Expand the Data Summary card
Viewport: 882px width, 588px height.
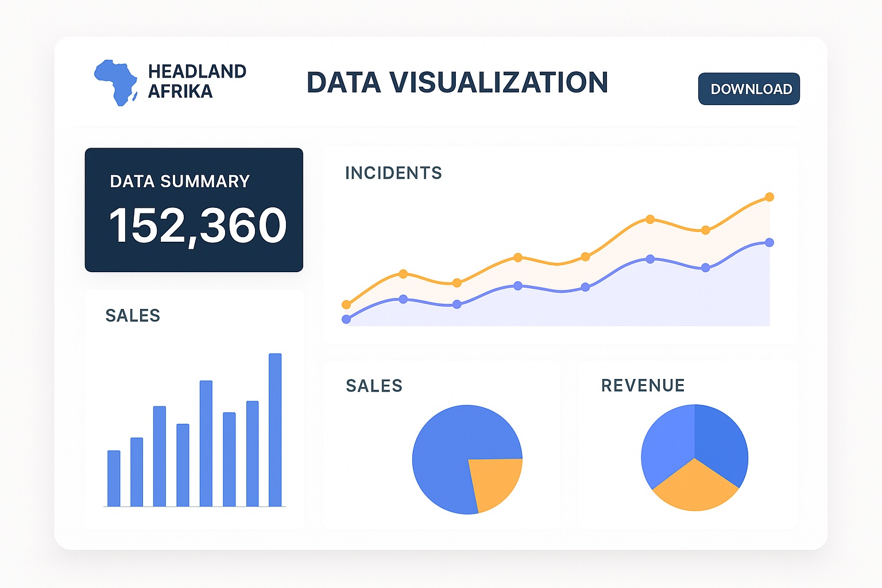pos(194,210)
